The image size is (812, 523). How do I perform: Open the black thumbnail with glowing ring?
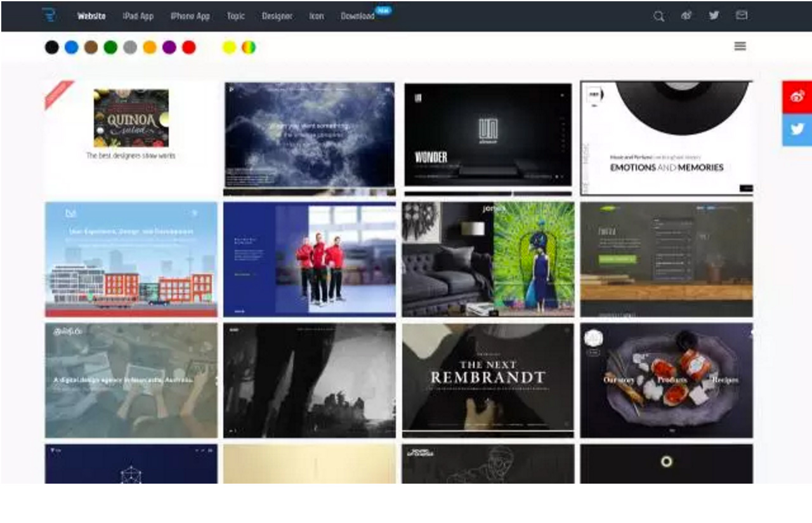[x=667, y=464]
